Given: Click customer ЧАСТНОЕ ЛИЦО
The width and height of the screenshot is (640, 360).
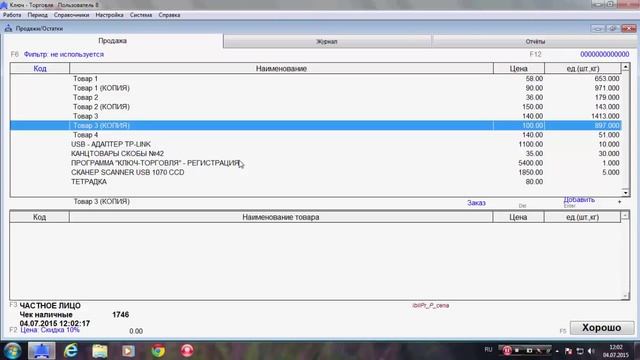Looking at the screenshot, I should click(x=50, y=306).
